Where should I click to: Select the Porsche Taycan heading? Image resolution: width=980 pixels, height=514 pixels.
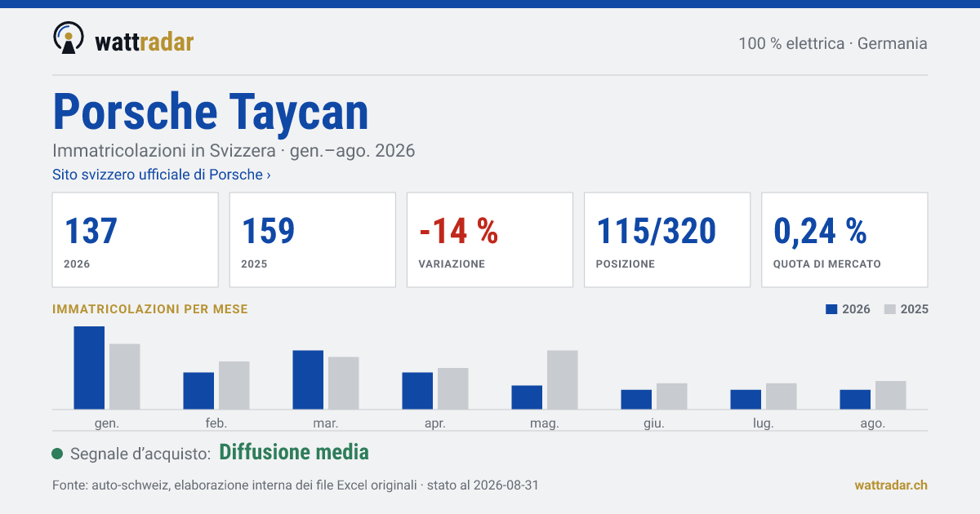coord(211,112)
